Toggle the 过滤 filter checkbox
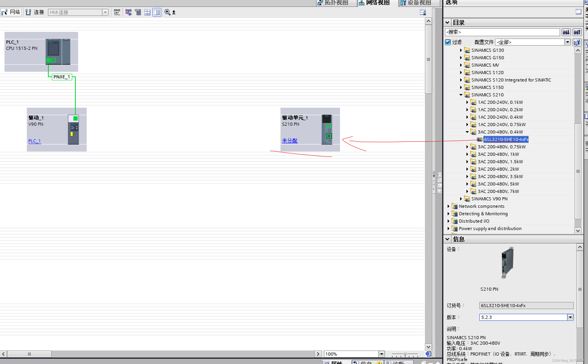Image resolution: width=588 pixels, height=364 pixels. click(x=448, y=42)
